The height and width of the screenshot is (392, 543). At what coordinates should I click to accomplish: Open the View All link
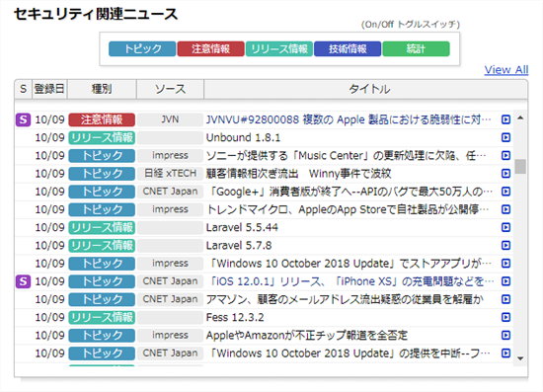506,69
